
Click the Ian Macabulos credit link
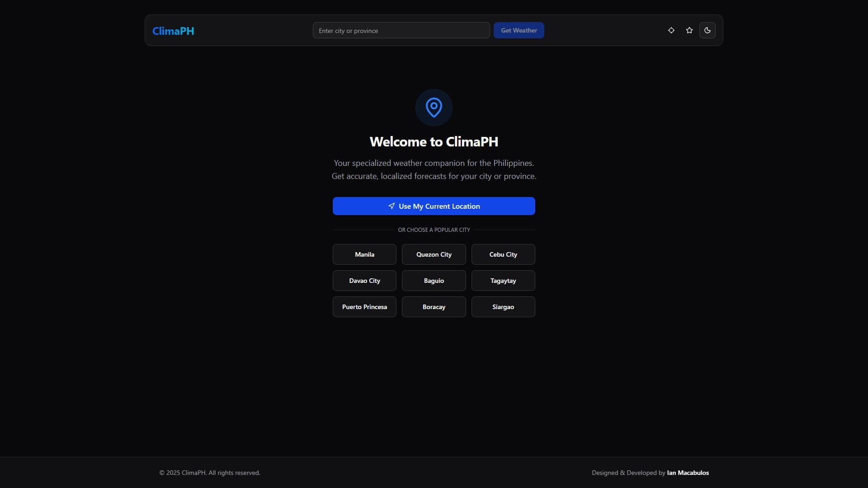688,472
